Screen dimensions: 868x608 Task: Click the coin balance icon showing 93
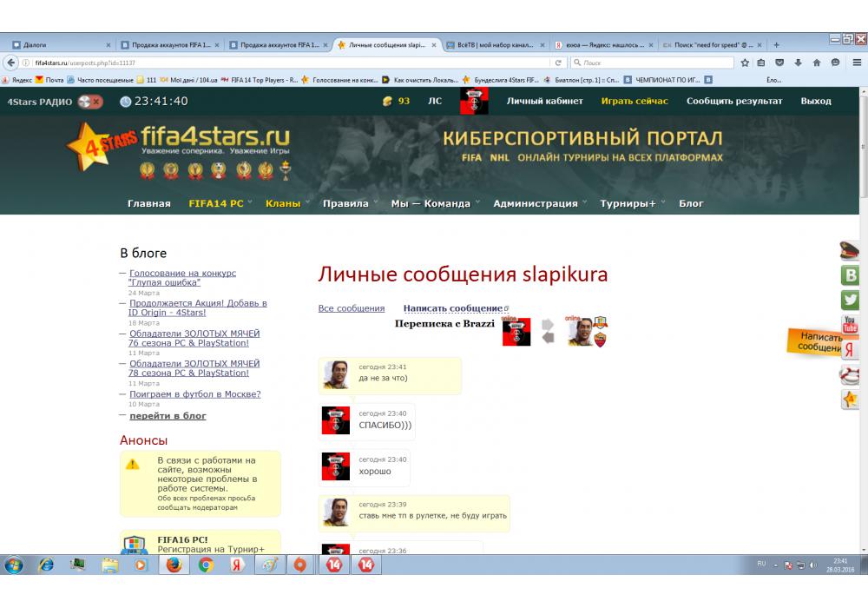click(x=387, y=102)
